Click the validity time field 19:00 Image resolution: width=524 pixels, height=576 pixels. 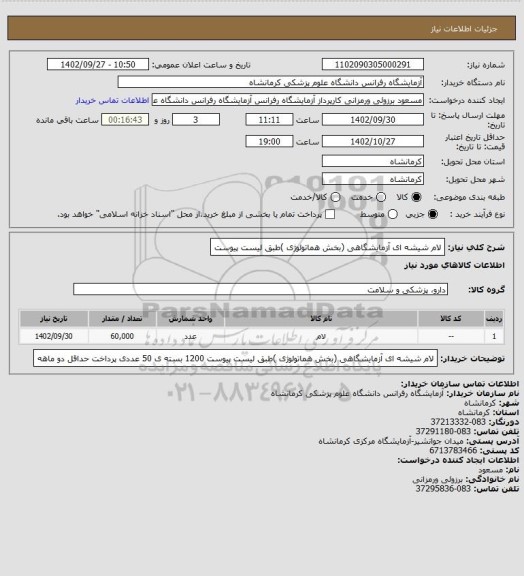point(269,141)
